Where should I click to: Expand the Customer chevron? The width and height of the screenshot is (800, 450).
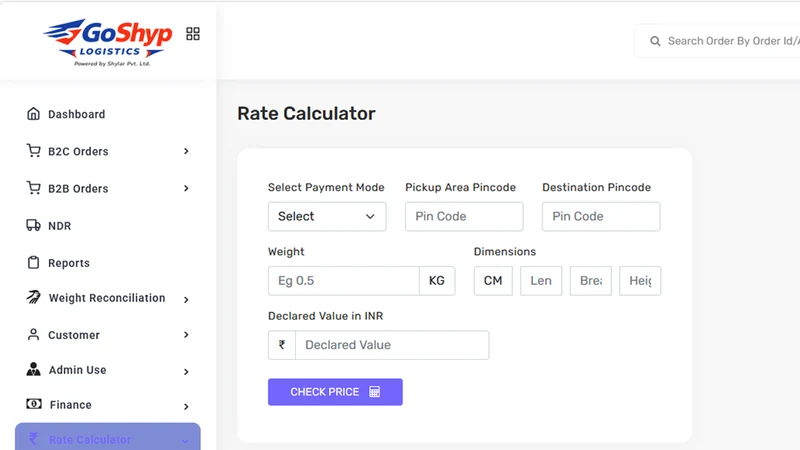(x=186, y=335)
